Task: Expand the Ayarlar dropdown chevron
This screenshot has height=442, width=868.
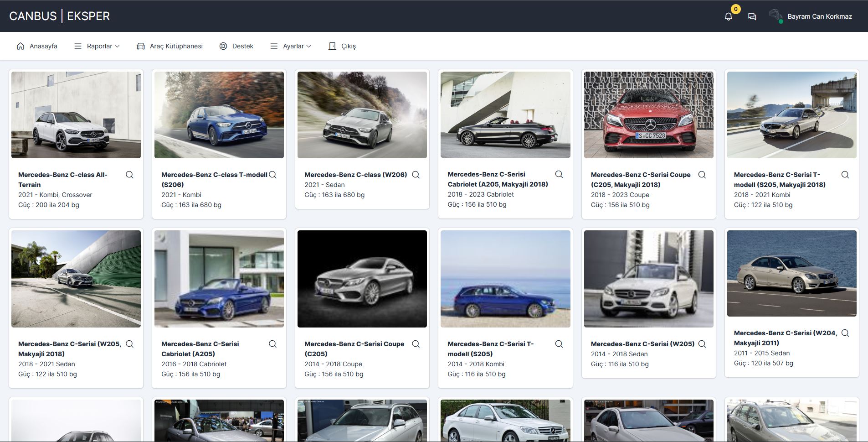Action: point(308,46)
